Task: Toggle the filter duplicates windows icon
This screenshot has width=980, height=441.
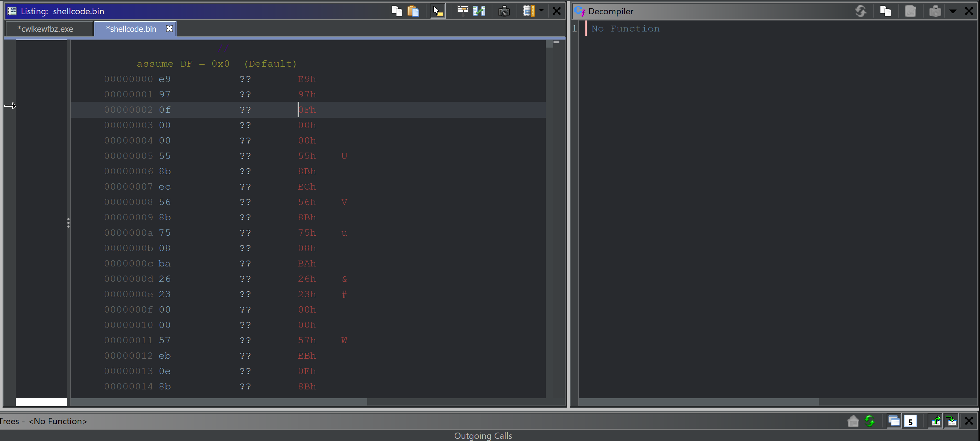Action: click(894, 421)
